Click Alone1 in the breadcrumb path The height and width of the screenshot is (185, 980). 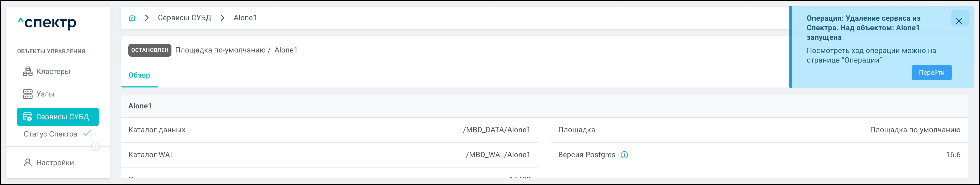245,18
